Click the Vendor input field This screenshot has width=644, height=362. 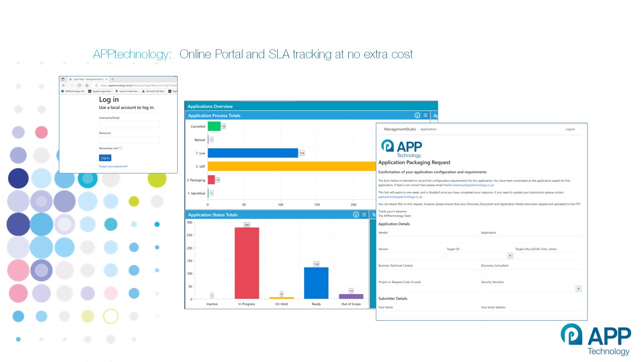pos(429,240)
